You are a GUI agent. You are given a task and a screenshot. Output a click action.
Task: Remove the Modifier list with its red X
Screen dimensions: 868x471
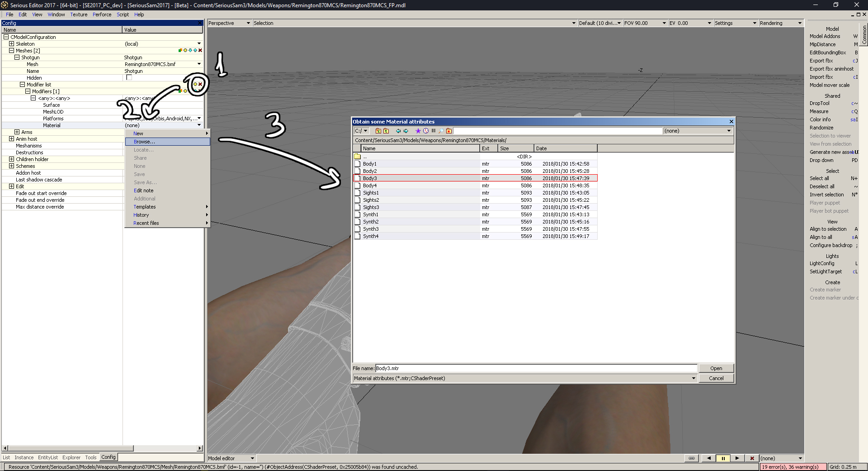click(x=200, y=84)
